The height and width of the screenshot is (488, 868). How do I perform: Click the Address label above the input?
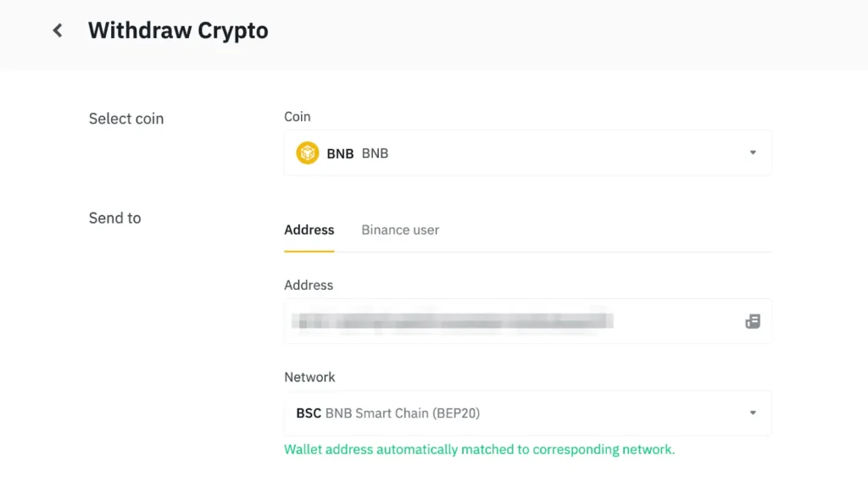coord(309,285)
